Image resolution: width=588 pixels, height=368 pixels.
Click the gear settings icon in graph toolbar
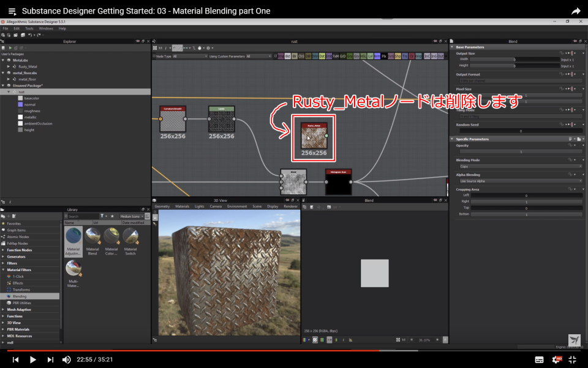[208, 48]
